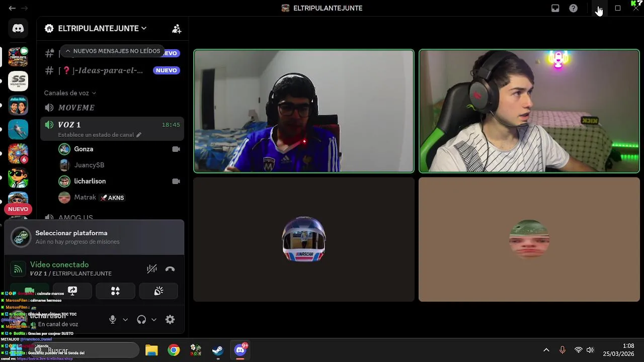Click the VOZ 1 / ELTRIPULANTEJUNTE link
This screenshot has width=644, height=362.
(x=70, y=274)
